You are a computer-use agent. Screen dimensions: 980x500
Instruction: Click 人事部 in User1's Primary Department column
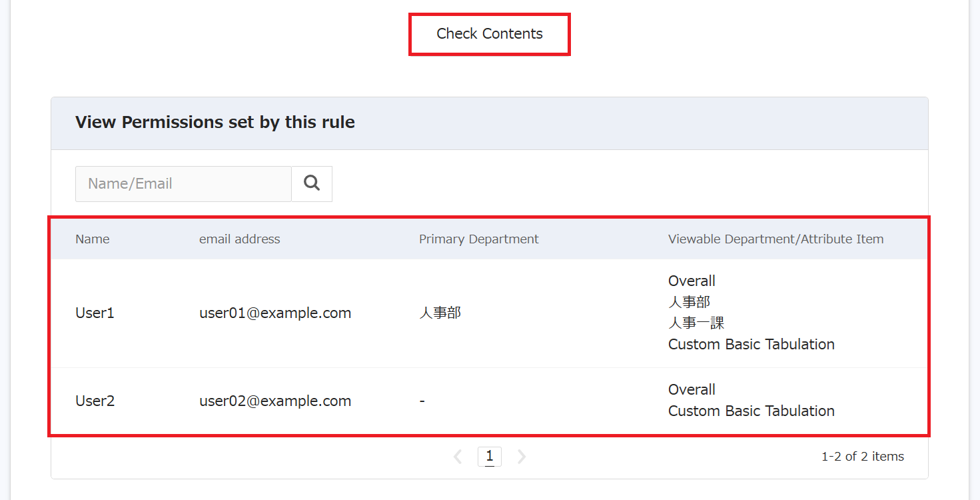click(x=440, y=313)
